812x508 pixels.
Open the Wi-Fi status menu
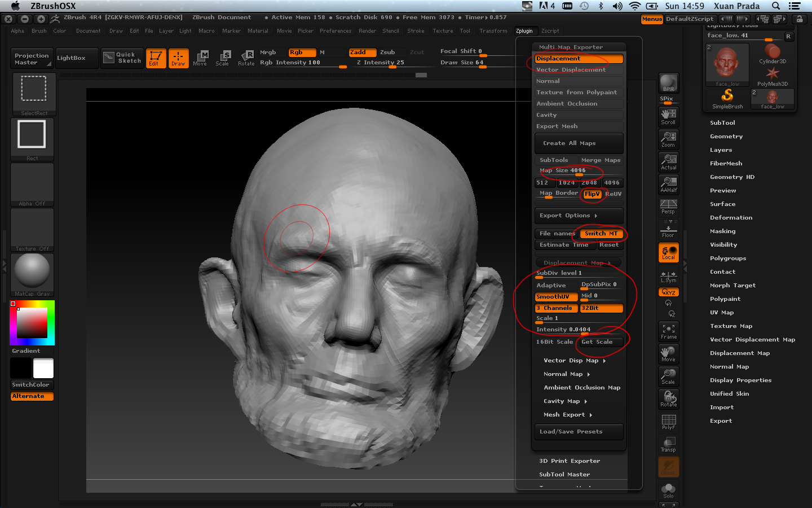[x=635, y=6]
